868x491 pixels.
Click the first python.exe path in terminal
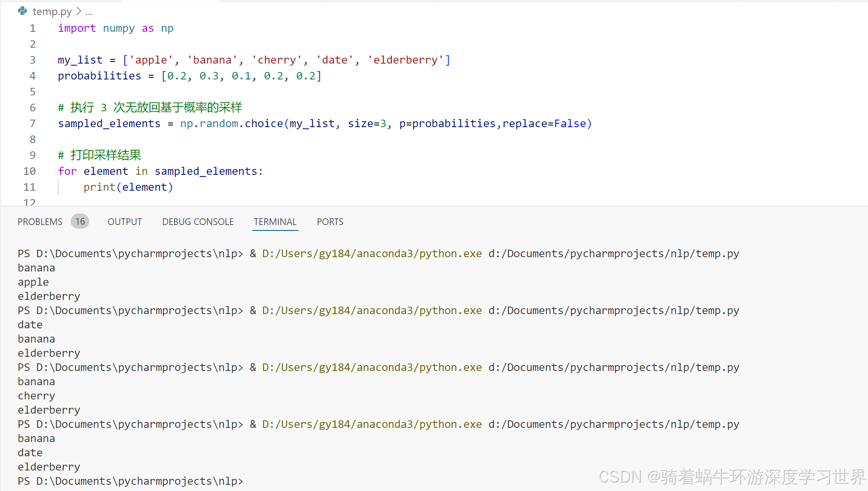(372, 253)
